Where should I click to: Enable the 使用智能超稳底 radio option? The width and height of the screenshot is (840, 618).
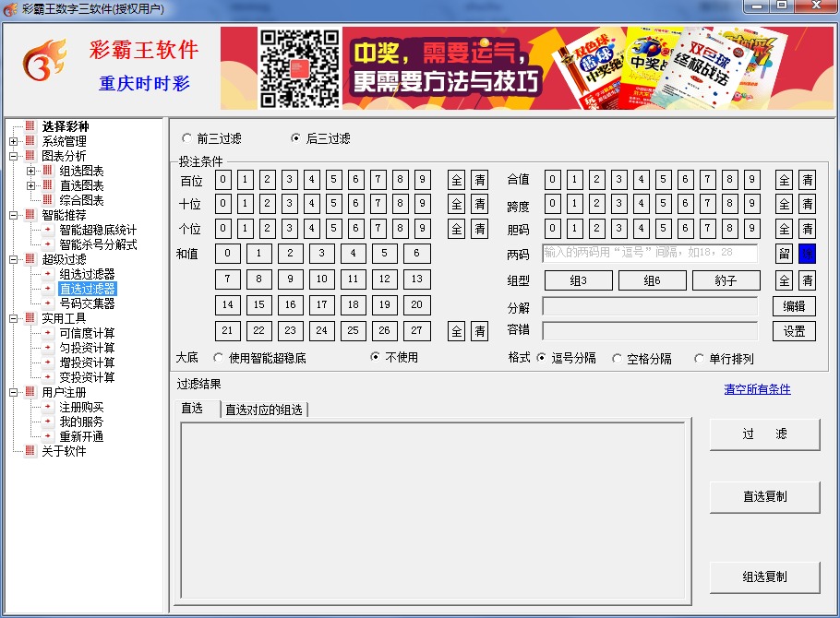[x=219, y=358]
